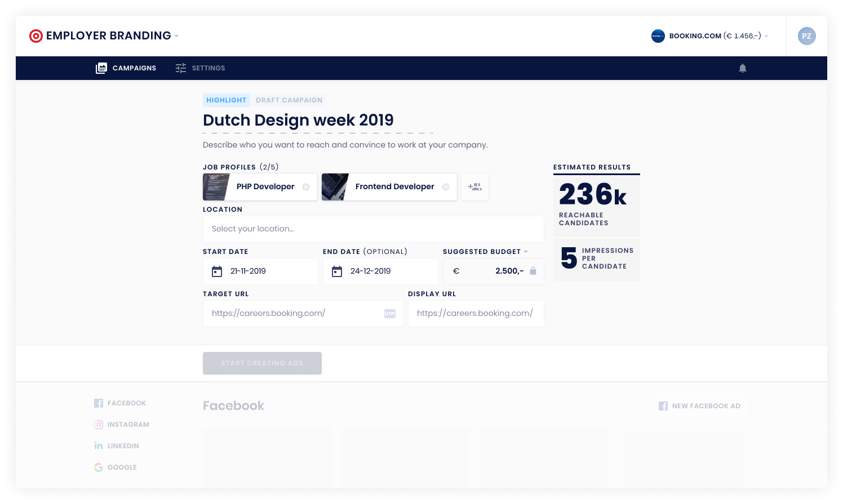Open the start date calendar icon
Viewport: 843px width, 504px height.
coord(217,271)
